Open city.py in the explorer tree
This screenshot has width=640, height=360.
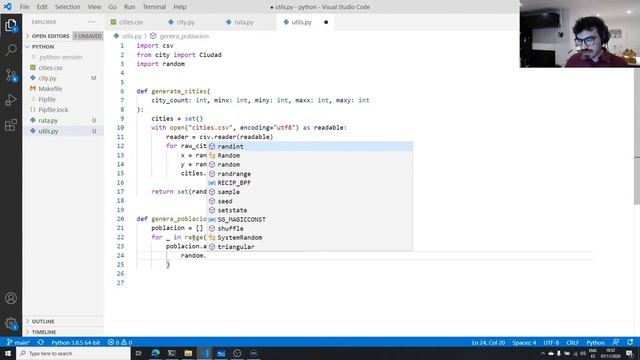(x=63, y=78)
